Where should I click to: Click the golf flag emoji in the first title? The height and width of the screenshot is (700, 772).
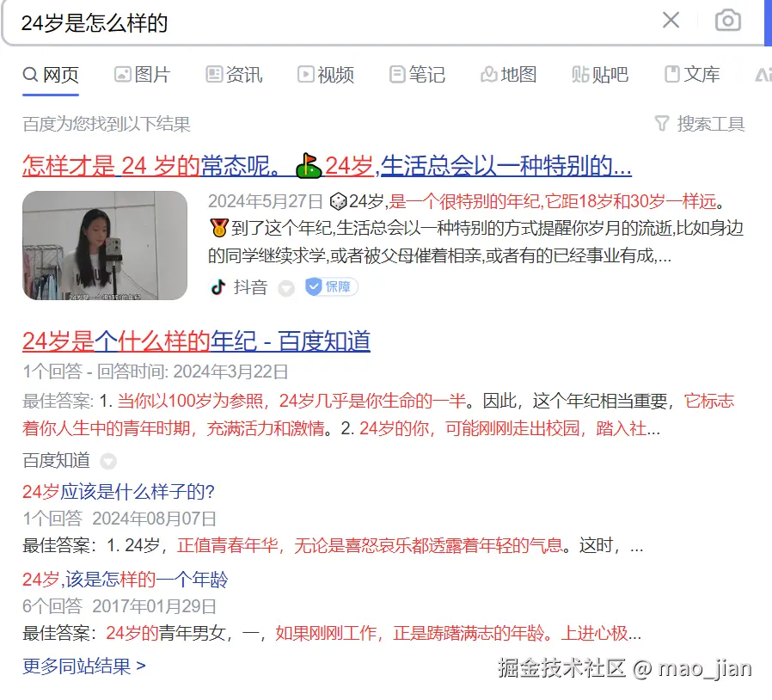coord(309,166)
